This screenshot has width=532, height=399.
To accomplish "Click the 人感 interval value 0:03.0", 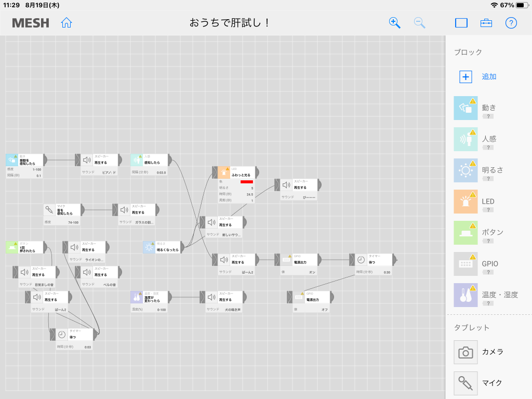I will click(x=161, y=172).
